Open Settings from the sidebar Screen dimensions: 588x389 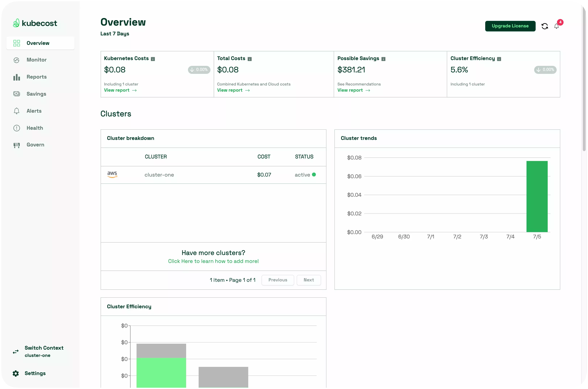click(35, 373)
